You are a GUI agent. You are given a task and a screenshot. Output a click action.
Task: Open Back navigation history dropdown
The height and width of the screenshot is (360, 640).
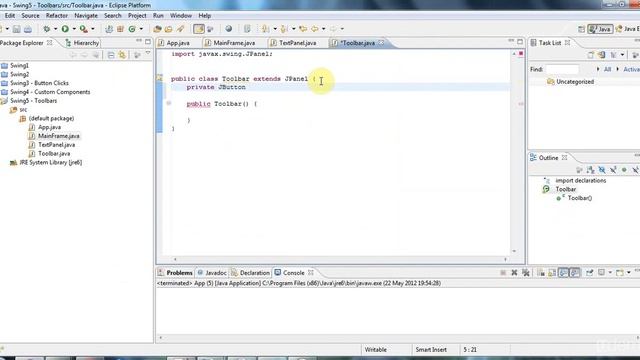pyautogui.click(x=323, y=29)
